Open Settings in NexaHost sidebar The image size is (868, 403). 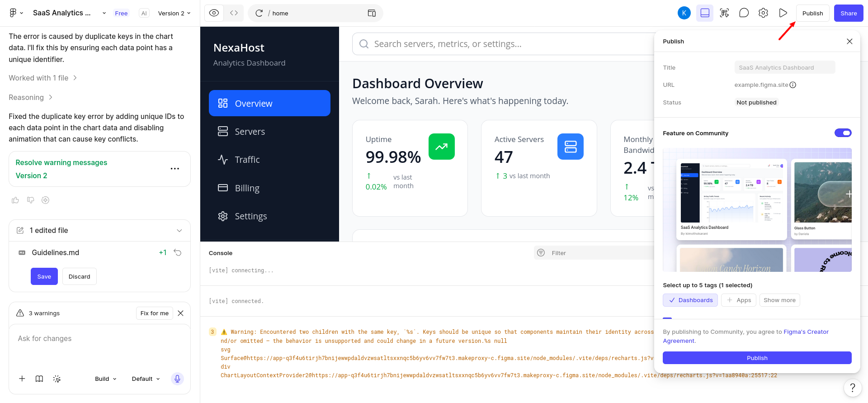[269, 216]
